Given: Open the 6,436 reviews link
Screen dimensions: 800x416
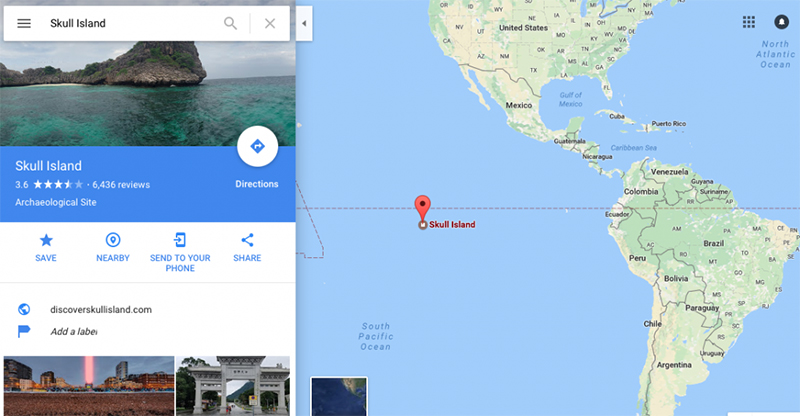Looking at the screenshot, I should tap(121, 185).
